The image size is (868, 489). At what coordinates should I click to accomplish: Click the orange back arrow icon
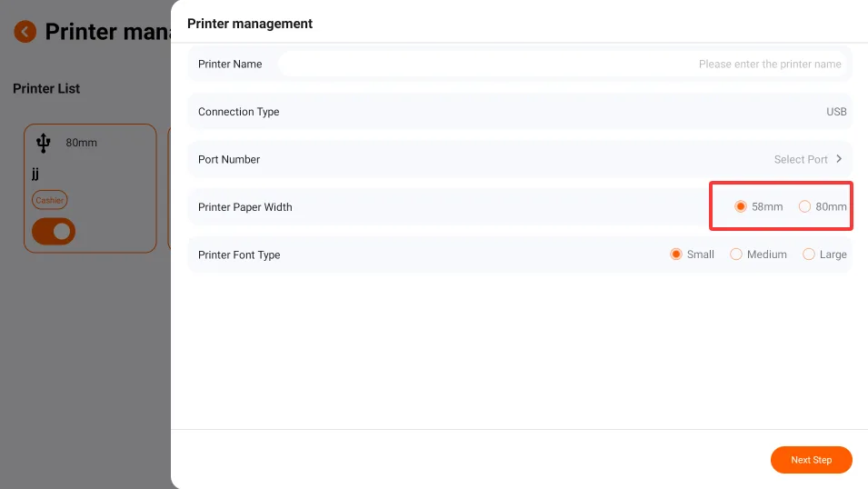click(25, 32)
